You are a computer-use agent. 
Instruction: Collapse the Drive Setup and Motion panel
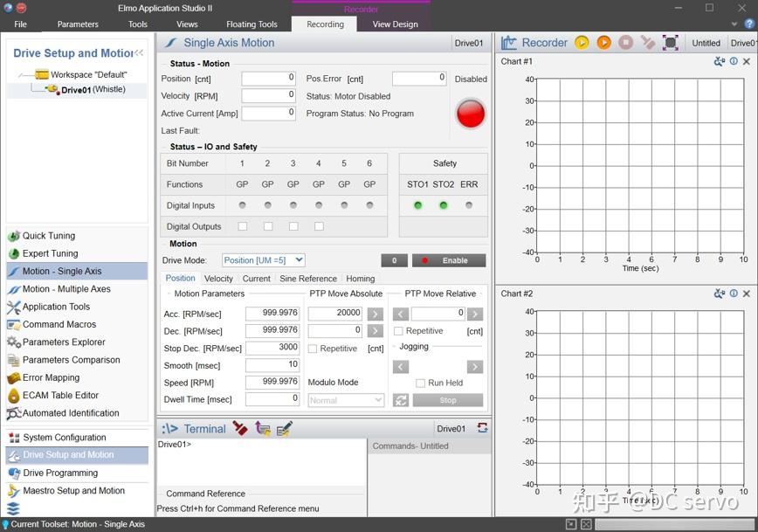click(139, 52)
